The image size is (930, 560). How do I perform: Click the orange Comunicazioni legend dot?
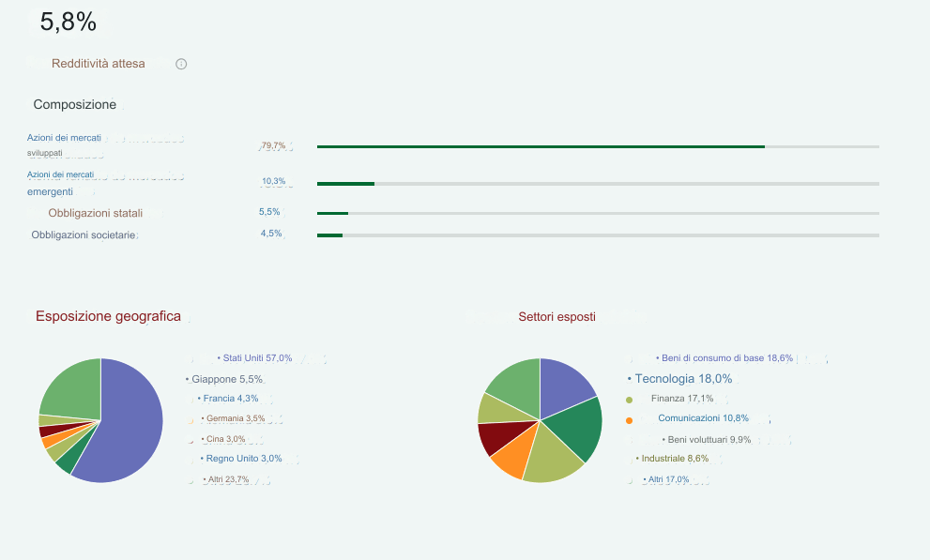(629, 420)
